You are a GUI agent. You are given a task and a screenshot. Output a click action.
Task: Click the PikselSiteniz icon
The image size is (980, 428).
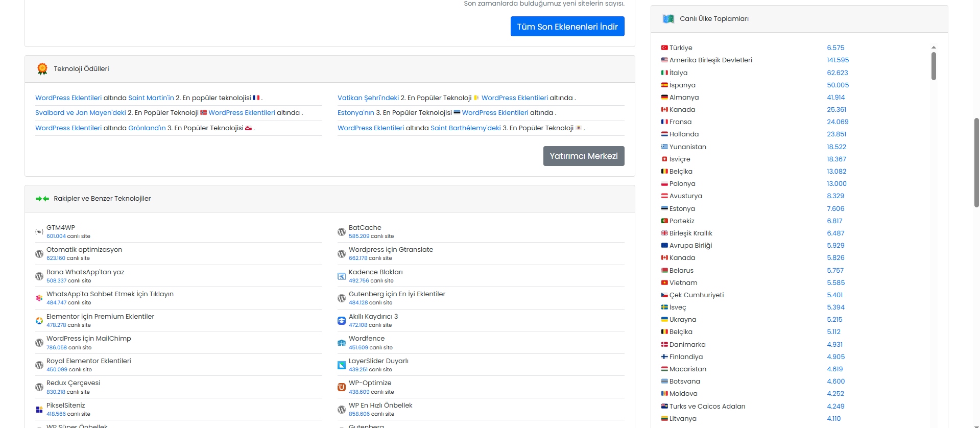pos(39,410)
